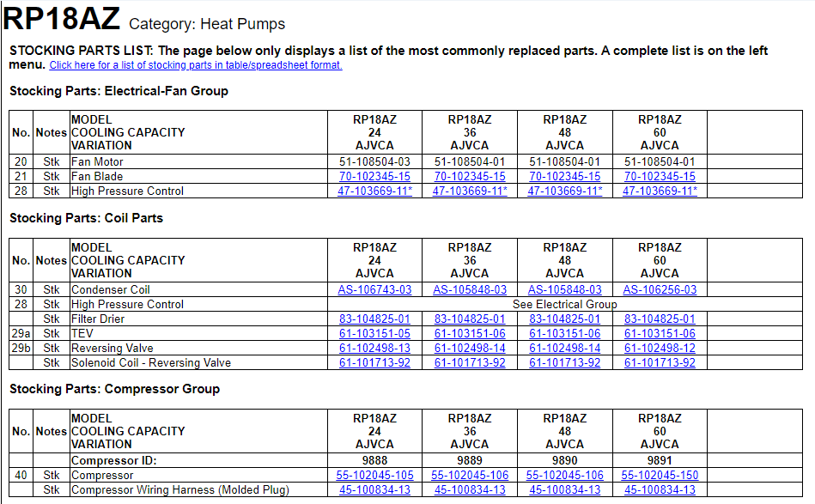Open Filter Drier 83-104825-01 link for the 60 model

[660, 319]
